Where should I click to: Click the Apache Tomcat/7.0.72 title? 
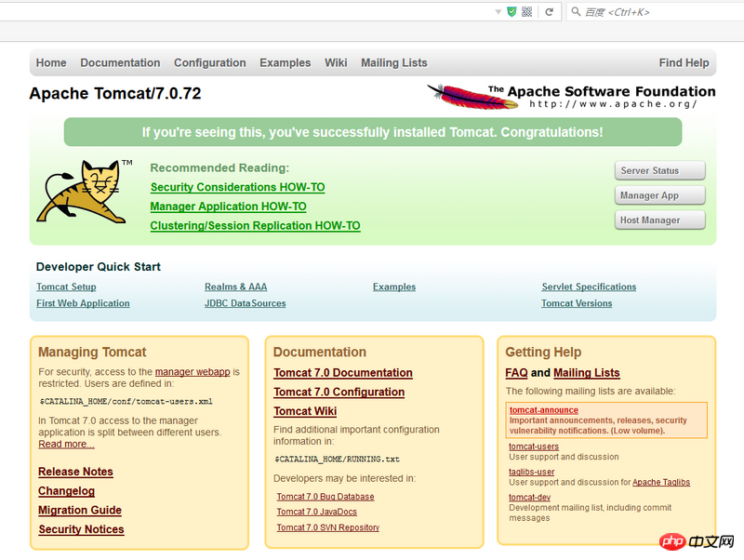tap(115, 93)
